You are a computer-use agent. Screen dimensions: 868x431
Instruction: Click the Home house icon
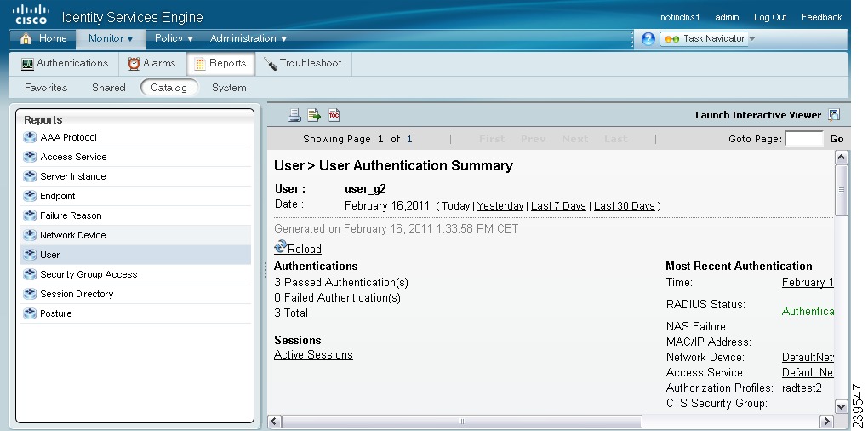26,38
